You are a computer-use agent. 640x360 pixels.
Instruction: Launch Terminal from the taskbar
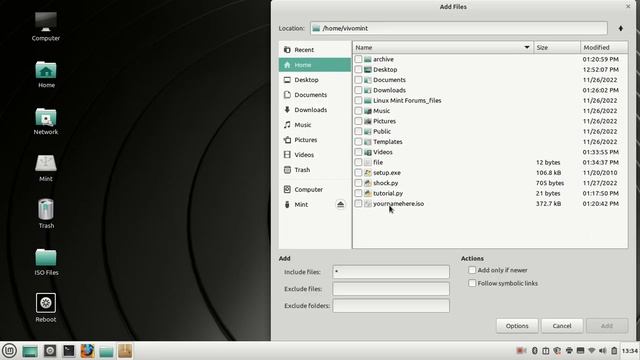69,351
